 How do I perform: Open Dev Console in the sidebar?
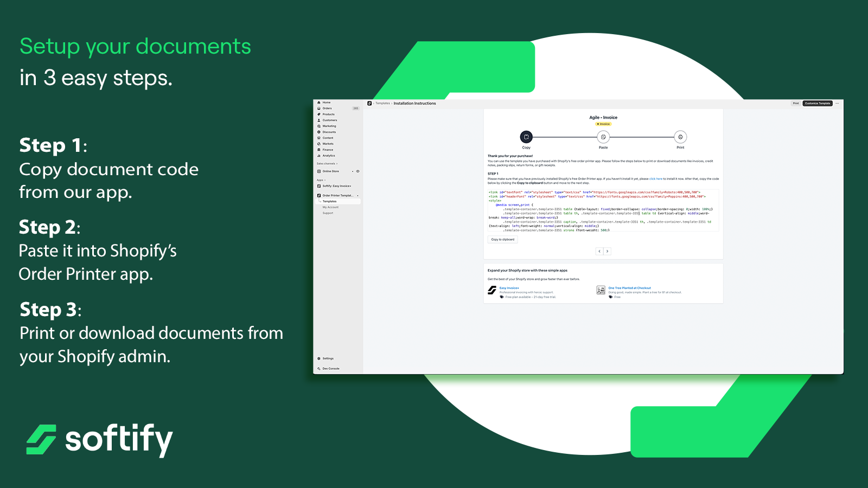(x=330, y=369)
